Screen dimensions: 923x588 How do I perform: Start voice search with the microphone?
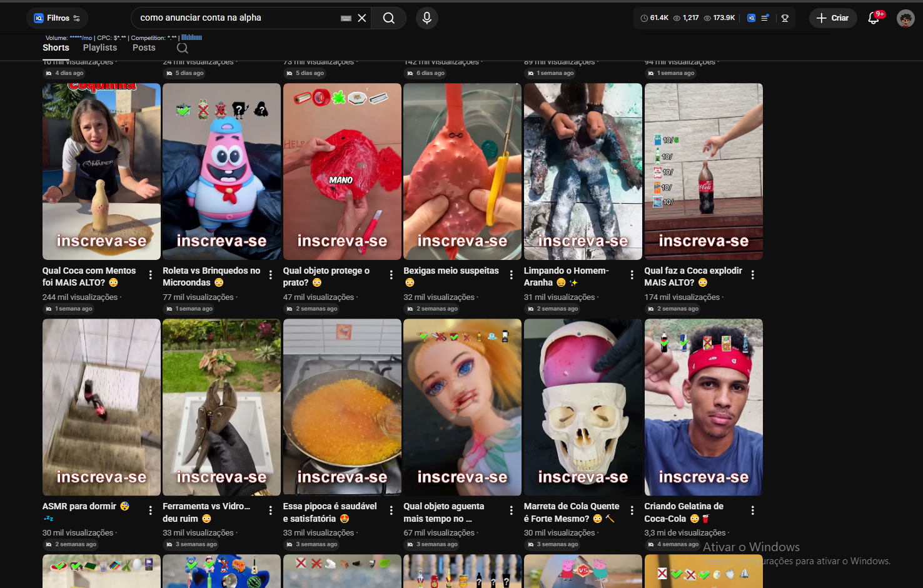[427, 18]
